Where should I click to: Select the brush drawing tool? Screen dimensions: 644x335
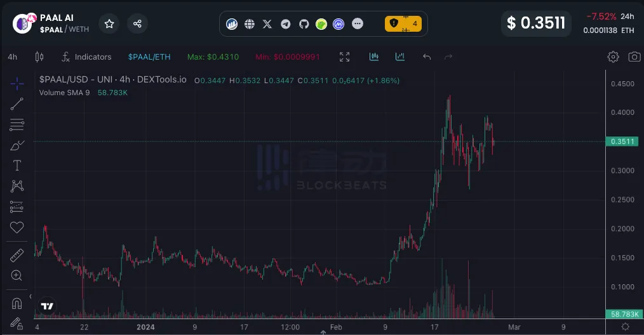17,145
